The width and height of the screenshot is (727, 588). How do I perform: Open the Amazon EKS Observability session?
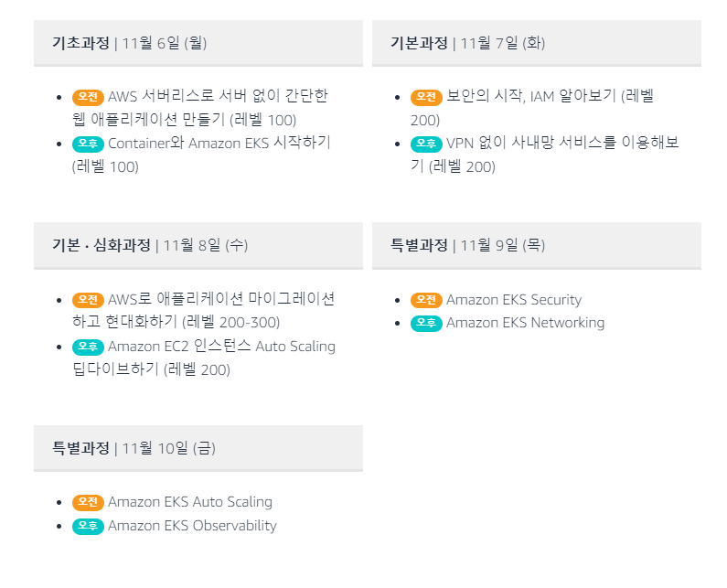(192, 526)
